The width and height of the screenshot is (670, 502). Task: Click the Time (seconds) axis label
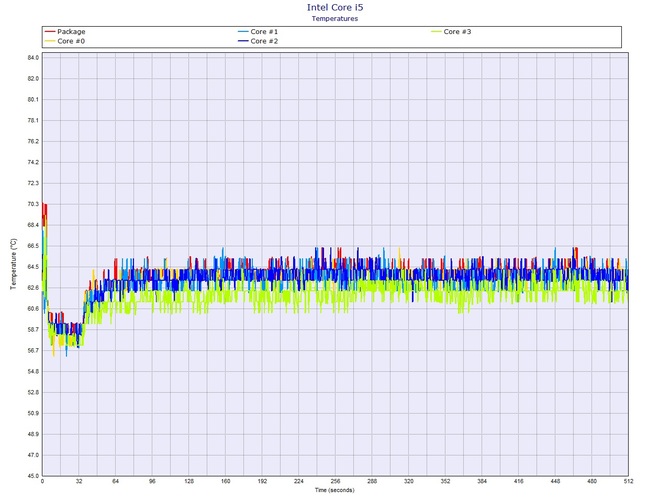point(335,490)
